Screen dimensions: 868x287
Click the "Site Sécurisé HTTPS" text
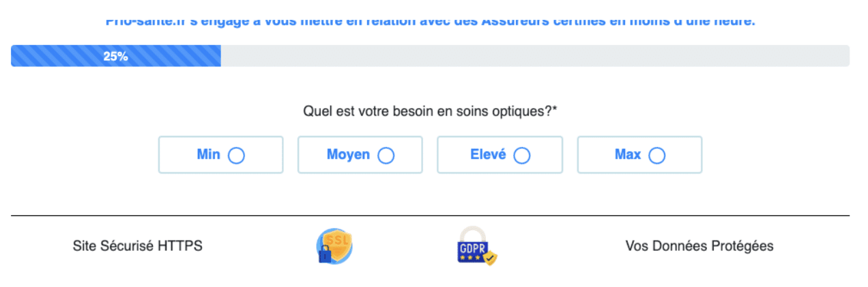138,246
